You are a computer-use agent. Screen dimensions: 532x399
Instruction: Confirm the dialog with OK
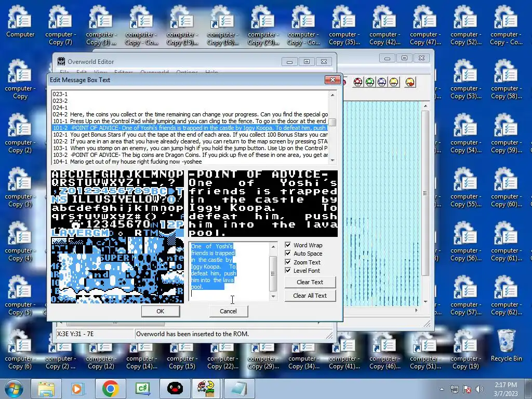161,311
